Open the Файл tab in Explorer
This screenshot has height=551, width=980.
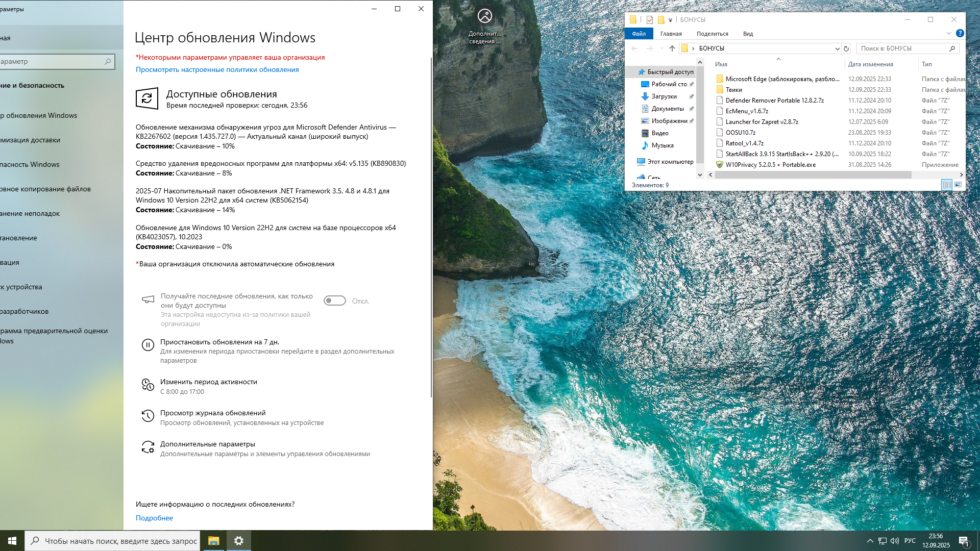pyautogui.click(x=639, y=34)
